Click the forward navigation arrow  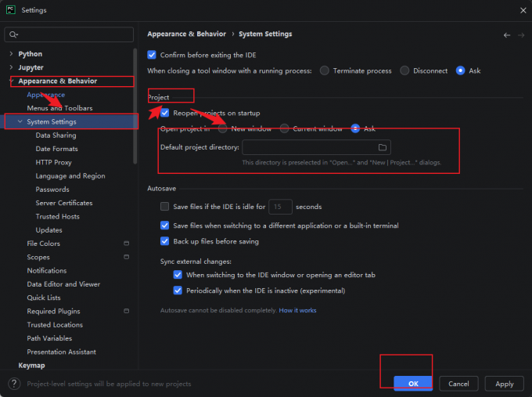pos(521,35)
